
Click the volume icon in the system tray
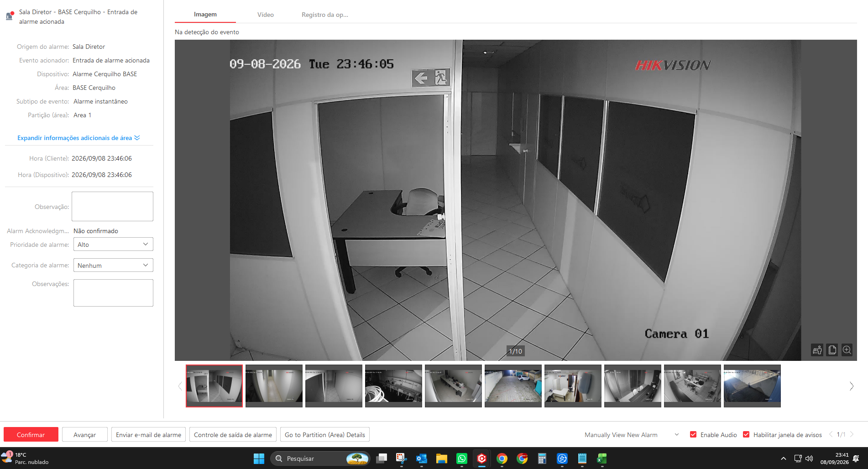[x=809, y=459]
